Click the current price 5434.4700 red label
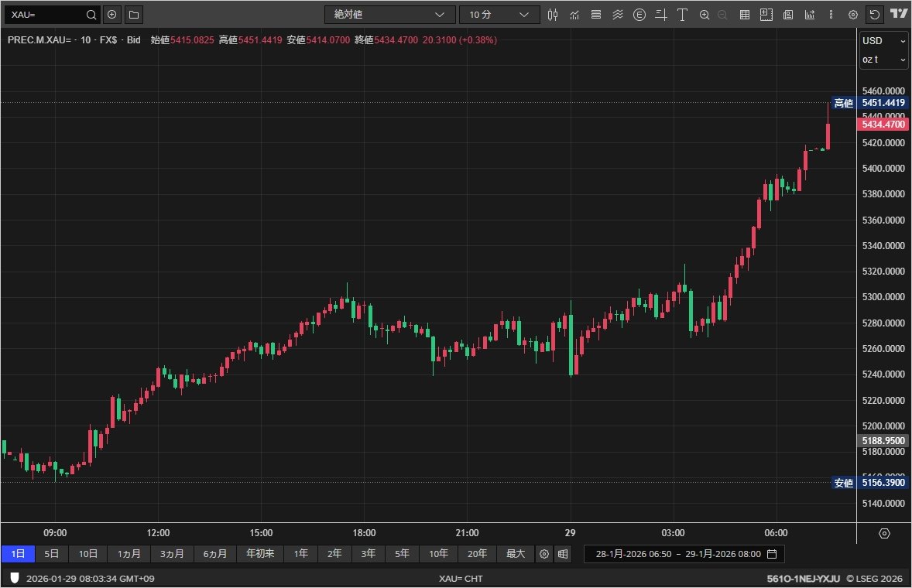This screenshot has height=588, width=912. click(x=883, y=125)
